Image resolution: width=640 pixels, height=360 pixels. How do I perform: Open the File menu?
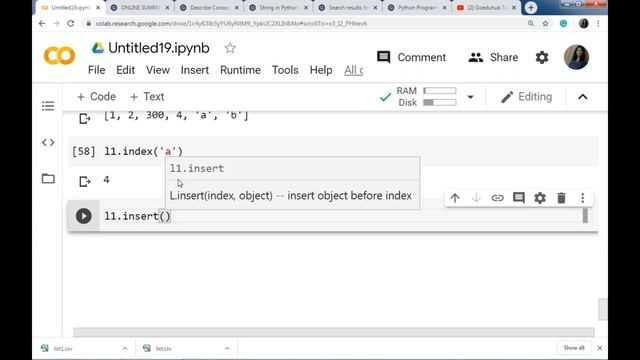click(97, 70)
